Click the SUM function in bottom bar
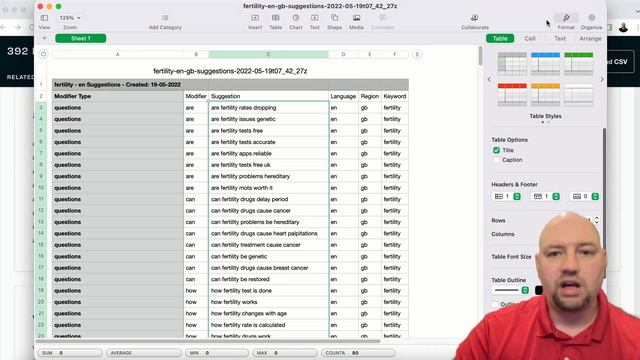 coord(70,353)
